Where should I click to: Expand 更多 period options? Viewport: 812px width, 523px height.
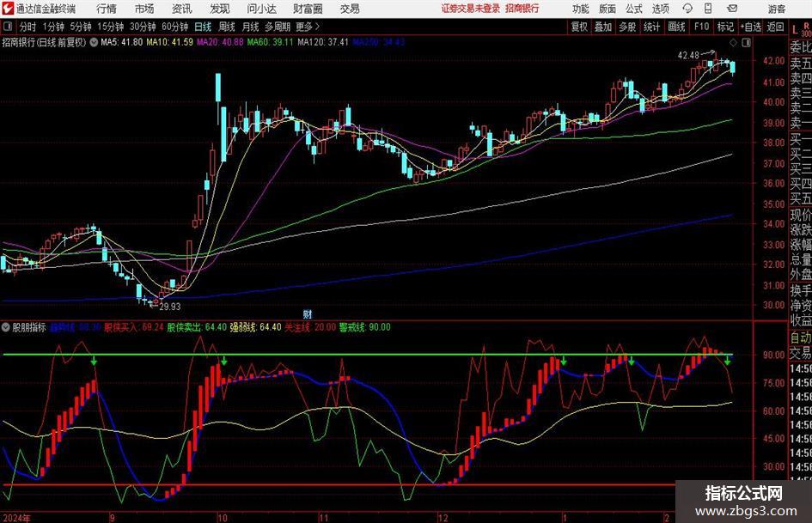click(x=307, y=27)
